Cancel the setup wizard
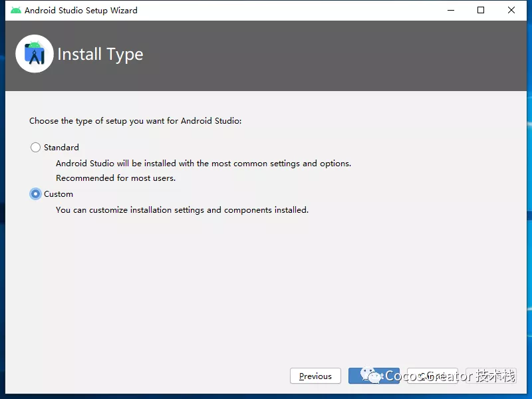The width and height of the screenshot is (532, 399). point(432,376)
